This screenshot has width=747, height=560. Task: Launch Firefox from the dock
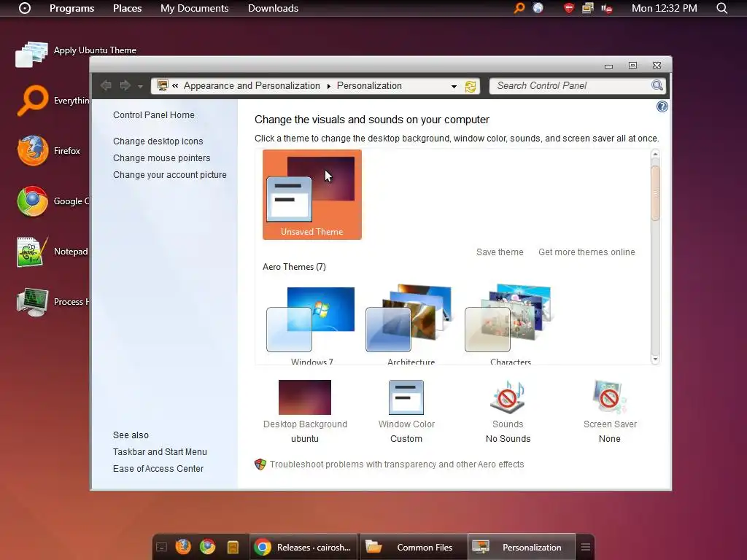point(183,547)
